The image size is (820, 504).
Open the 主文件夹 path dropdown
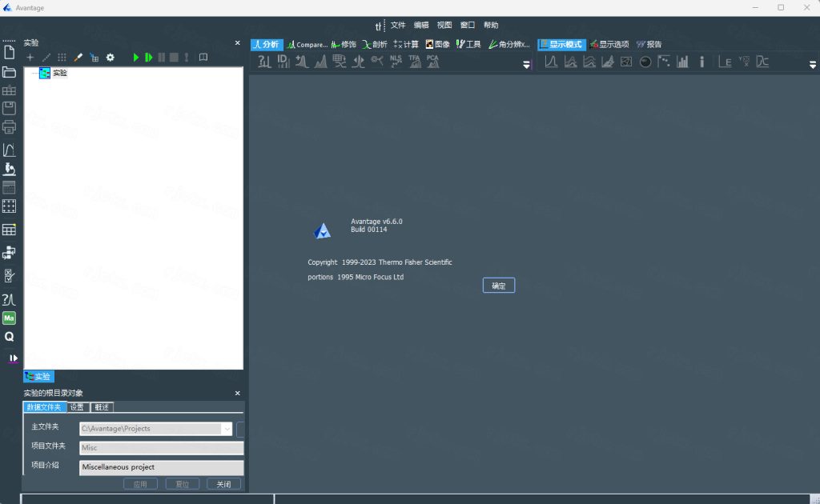pos(227,429)
